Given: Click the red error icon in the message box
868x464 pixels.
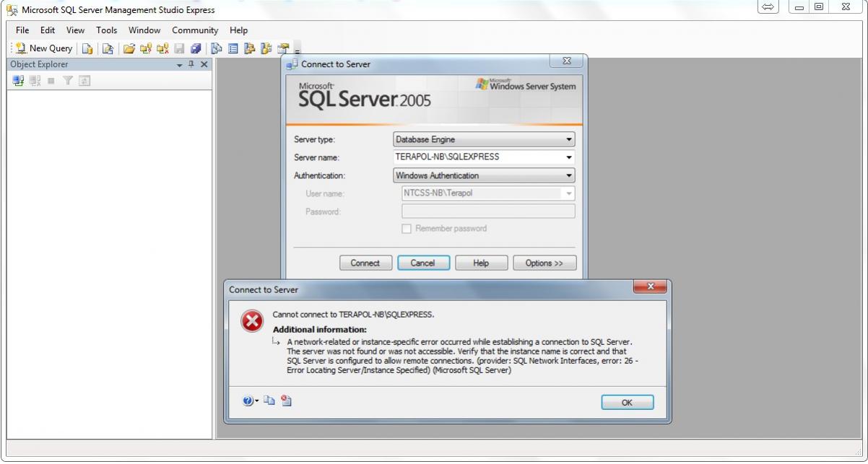Looking at the screenshot, I should pyautogui.click(x=252, y=320).
